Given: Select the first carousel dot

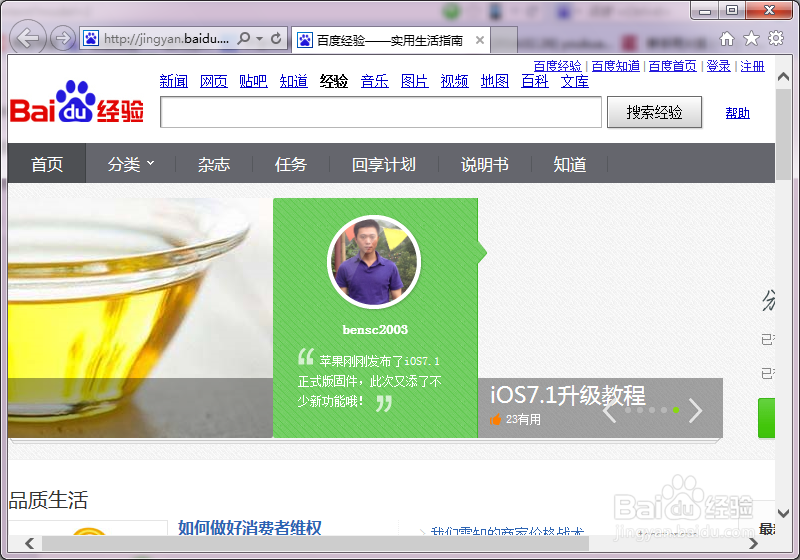Looking at the screenshot, I should point(628,410).
